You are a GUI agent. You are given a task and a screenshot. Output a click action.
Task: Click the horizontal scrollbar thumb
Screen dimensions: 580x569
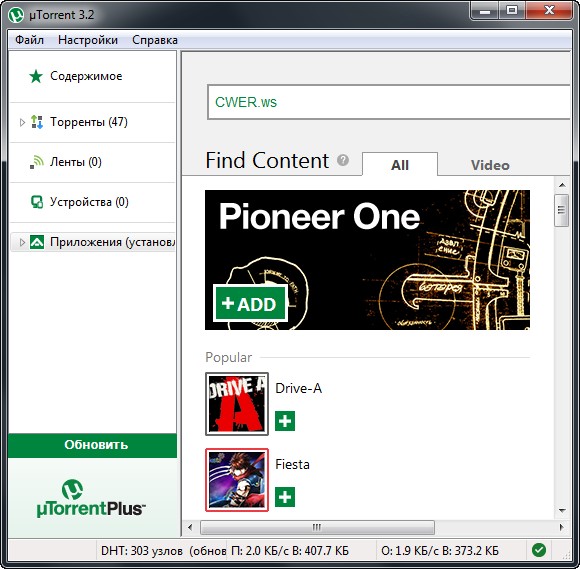pyautogui.click(x=317, y=527)
